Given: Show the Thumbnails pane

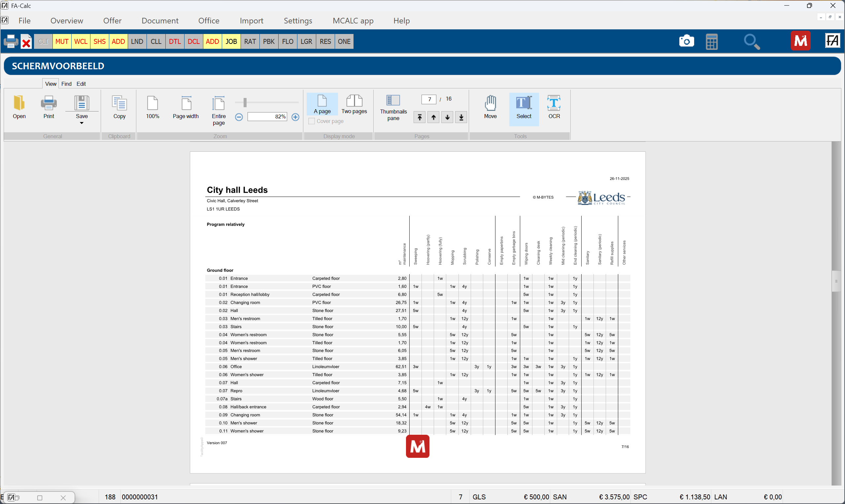Looking at the screenshot, I should point(393,108).
